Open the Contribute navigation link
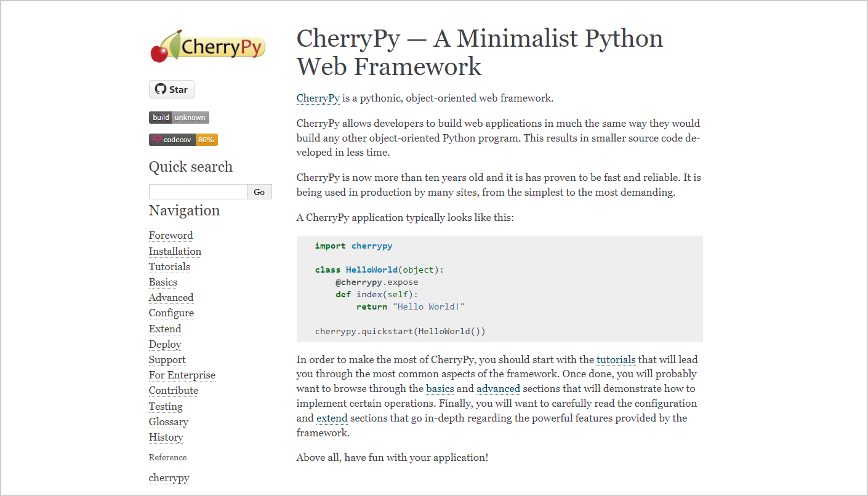The height and width of the screenshot is (496, 868). (x=174, y=390)
